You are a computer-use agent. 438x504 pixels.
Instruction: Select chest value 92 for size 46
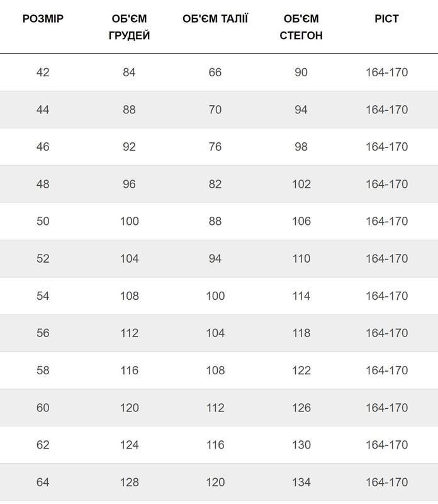129,147
